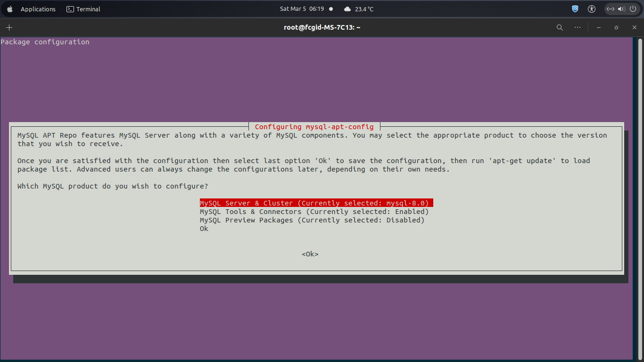Click the notification dot beside clock
The height and width of the screenshot is (362, 644).
331,9
